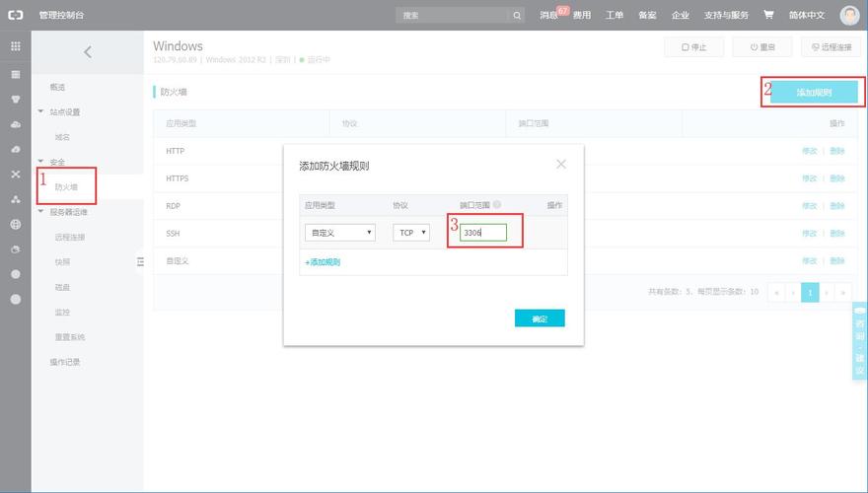Collapse the 安全 sidebar group
868x493 pixels.
40,162
